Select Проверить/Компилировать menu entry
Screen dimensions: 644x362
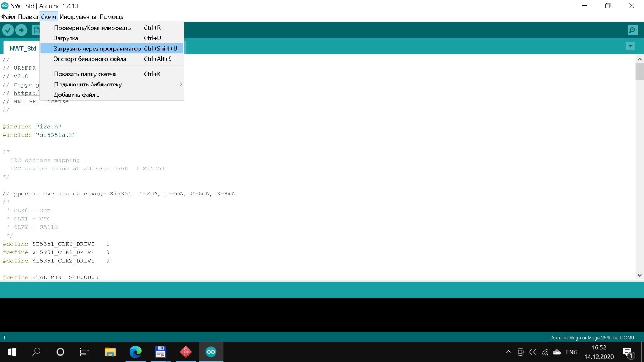(x=112, y=28)
